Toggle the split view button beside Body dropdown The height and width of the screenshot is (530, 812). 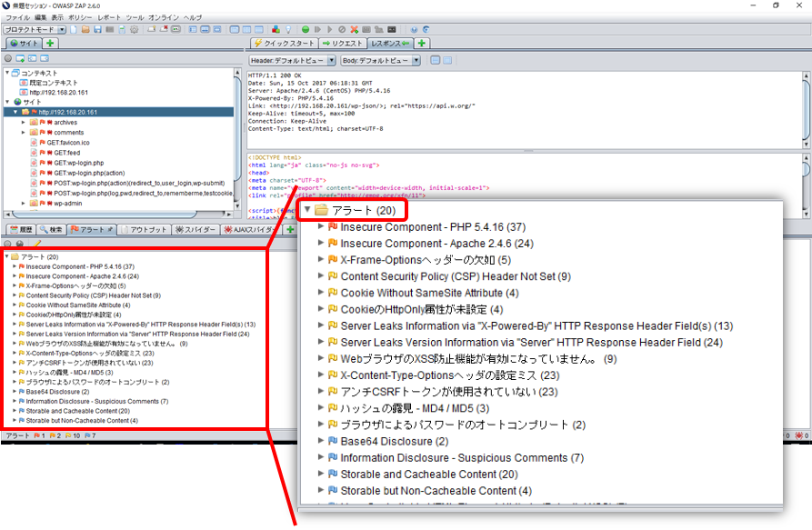pyautogui.click(x=447, y=61)
